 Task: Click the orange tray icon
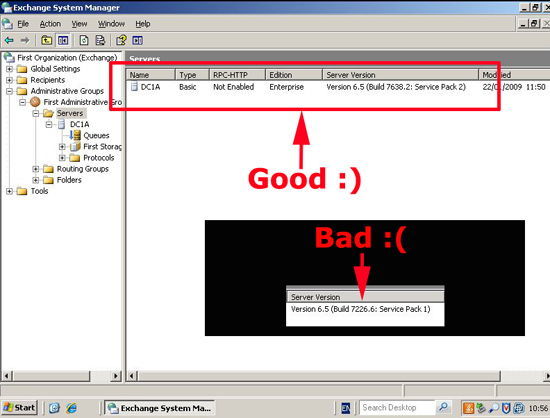(x=468, y=408)
